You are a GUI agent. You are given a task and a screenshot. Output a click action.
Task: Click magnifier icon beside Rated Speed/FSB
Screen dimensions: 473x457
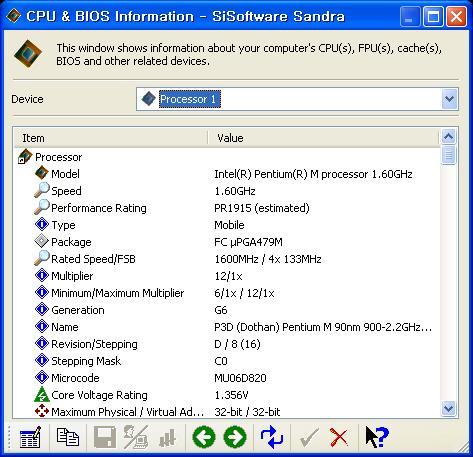(x=42, y=258)
